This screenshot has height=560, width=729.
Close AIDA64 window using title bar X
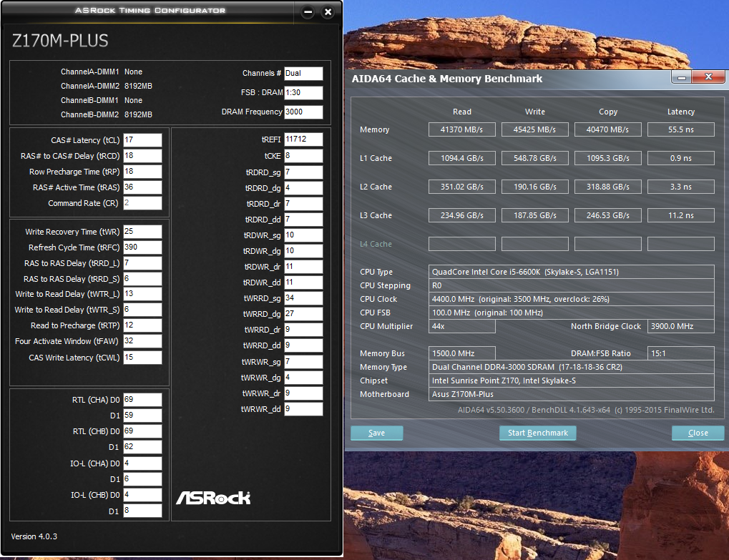(x=708, y=77)
